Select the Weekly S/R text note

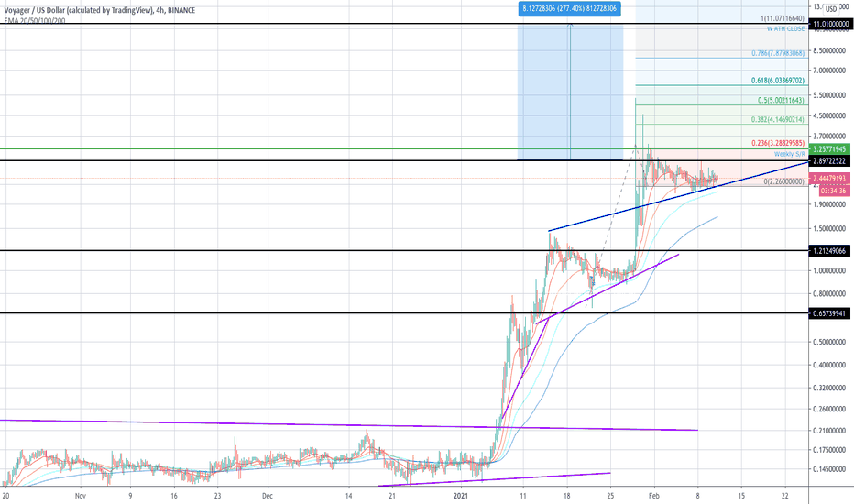click(789, 154)
